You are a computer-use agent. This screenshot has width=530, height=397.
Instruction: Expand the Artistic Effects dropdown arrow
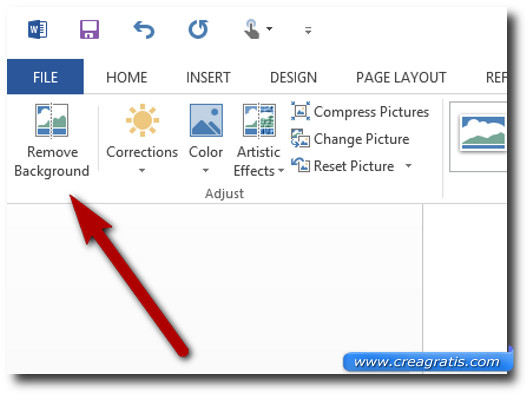(281, 171)
